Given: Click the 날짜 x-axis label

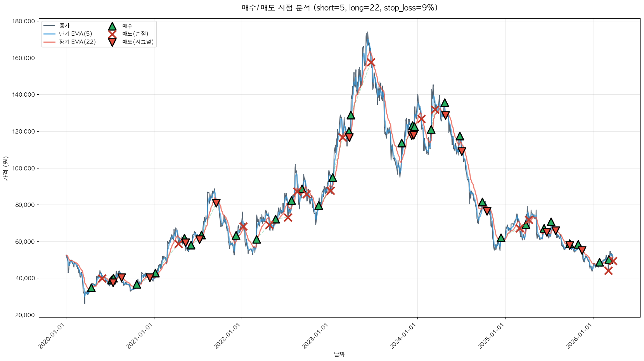Looking at the screenshot, I should (x=339, y=354).
